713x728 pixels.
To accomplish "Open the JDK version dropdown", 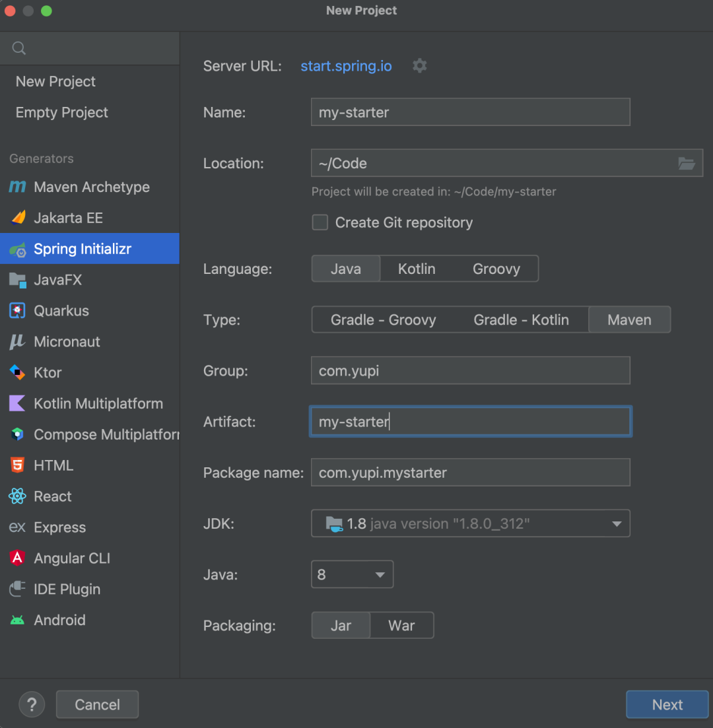I will (617, 524).
